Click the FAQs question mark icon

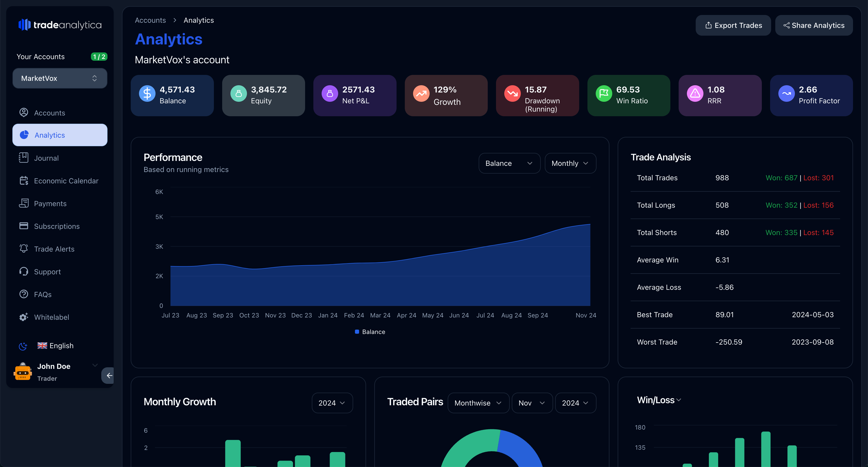click(x=24, y=294)
